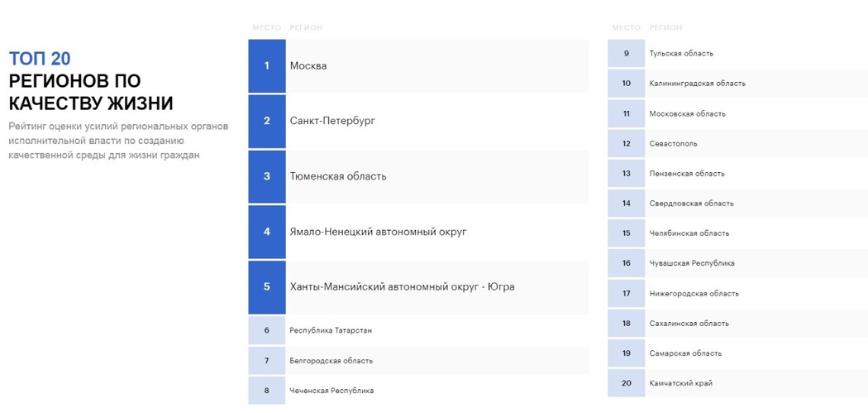
Task: Click the Чеченская Республика entry
Action: (x=418, y=391)
